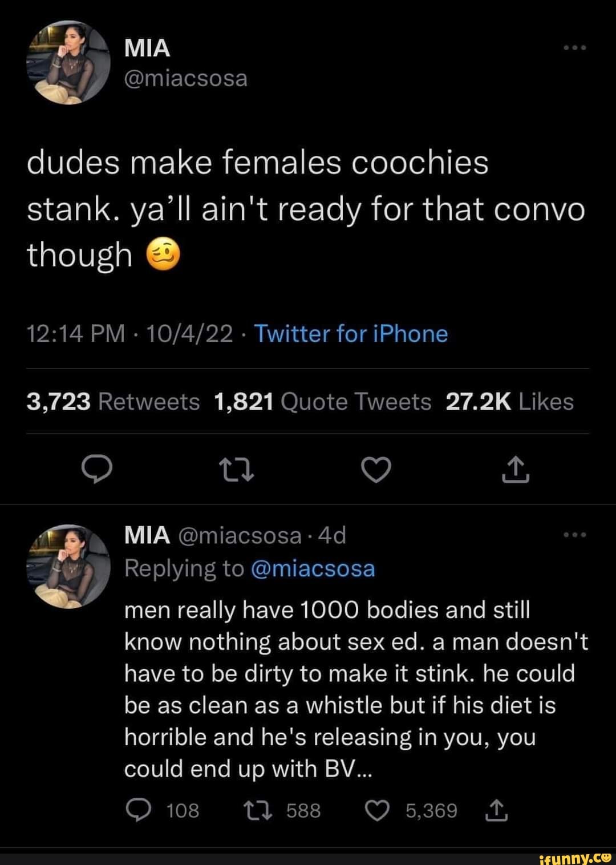Open the Twitter for iPhone link
The width and height of the screenshot is (616, 865).
click(351, 334)
